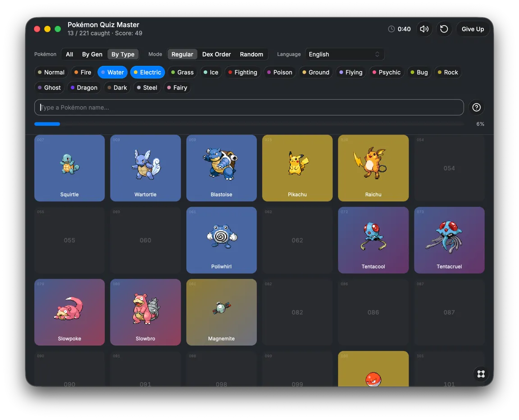Viewport: 519px width, 420px height.
Task: Switch to Dex Order mode
Action: pos(216,54)
